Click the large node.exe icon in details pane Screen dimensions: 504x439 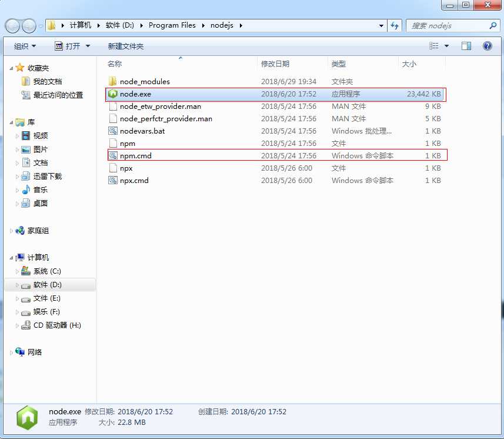28,418
